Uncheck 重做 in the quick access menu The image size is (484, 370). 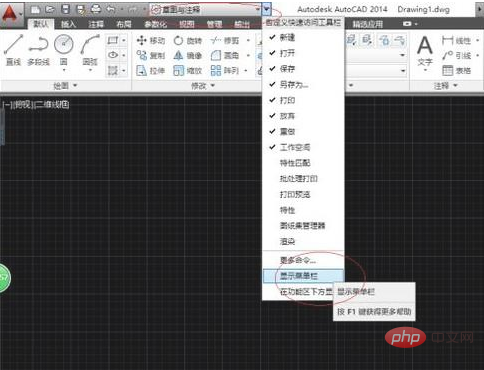tap(303, 131)
